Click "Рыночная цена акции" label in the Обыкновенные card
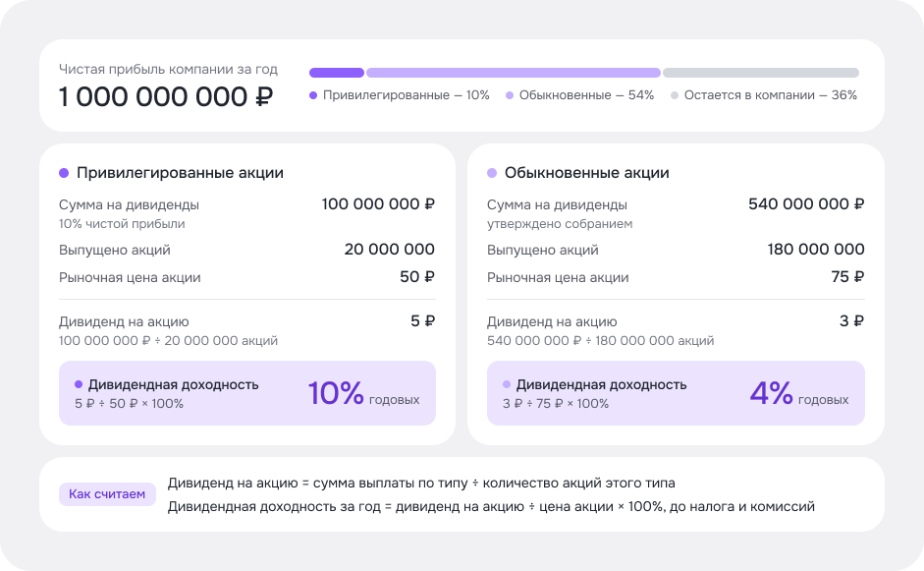 (x=558, y=278)
